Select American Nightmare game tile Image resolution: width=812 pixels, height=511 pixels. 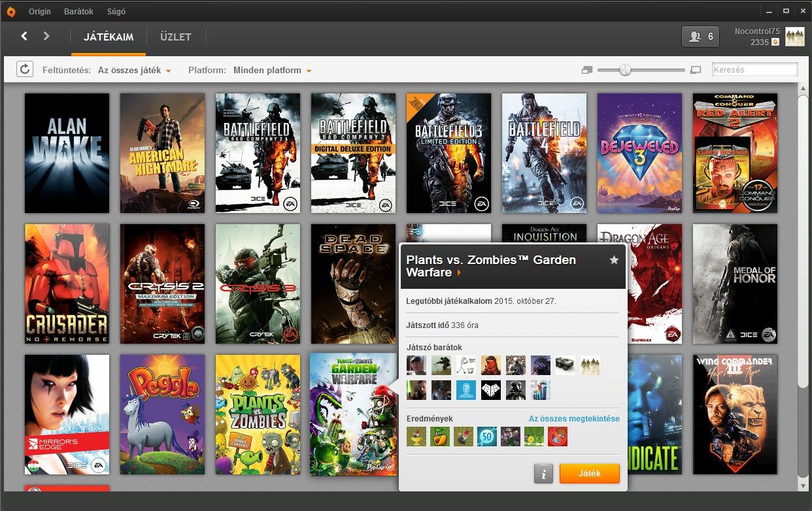click(x=163, y=153)
